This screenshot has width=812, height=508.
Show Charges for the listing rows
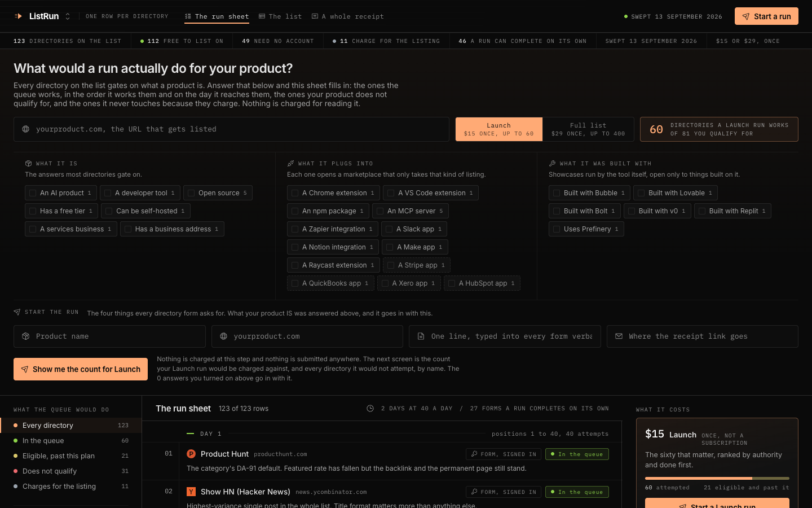click(71, 487)
